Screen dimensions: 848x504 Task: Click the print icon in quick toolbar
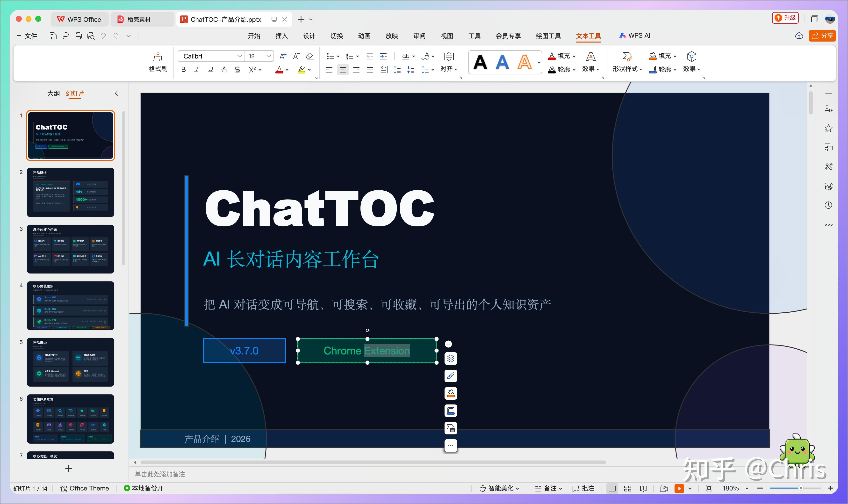[78, 36]
